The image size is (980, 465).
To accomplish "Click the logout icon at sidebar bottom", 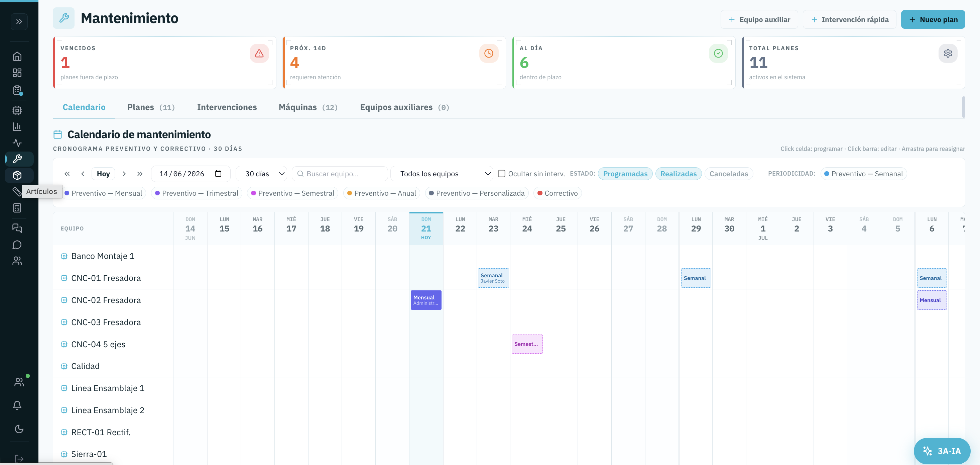I will click(19, 459).
